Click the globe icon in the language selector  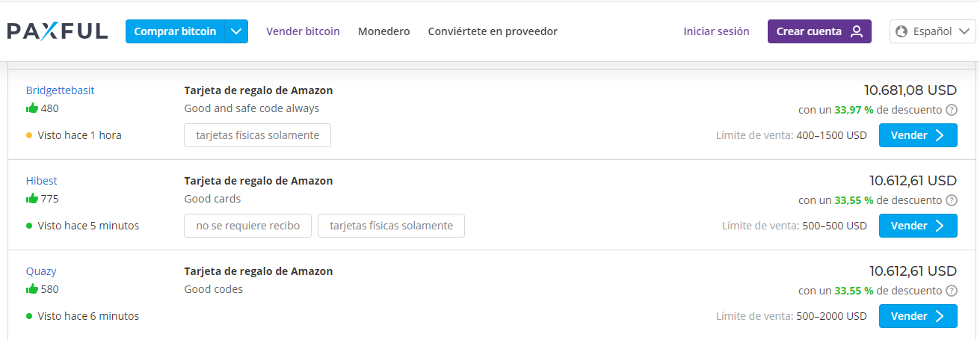902,31
